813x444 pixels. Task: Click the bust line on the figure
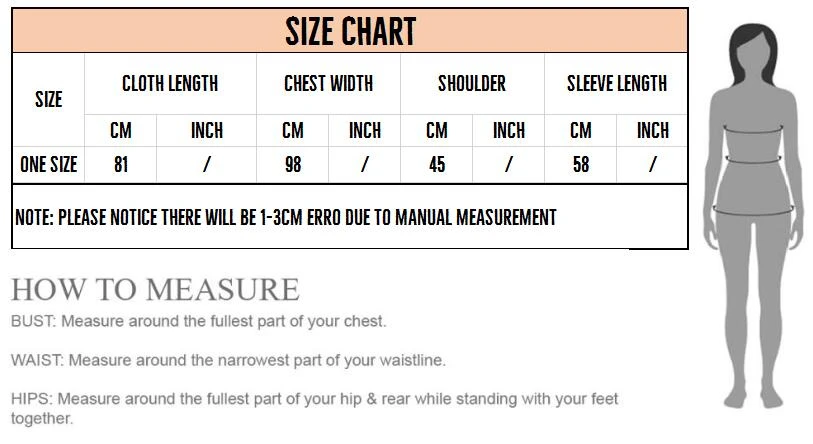point(753,130)
